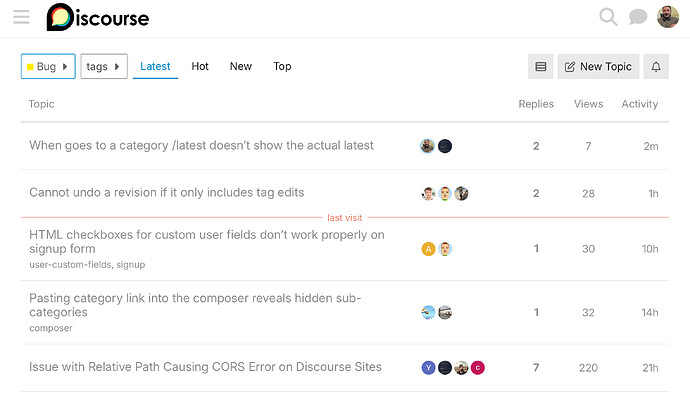Click third avatar on CORS Error row
The image size is (690, 394).
point(461,368)
